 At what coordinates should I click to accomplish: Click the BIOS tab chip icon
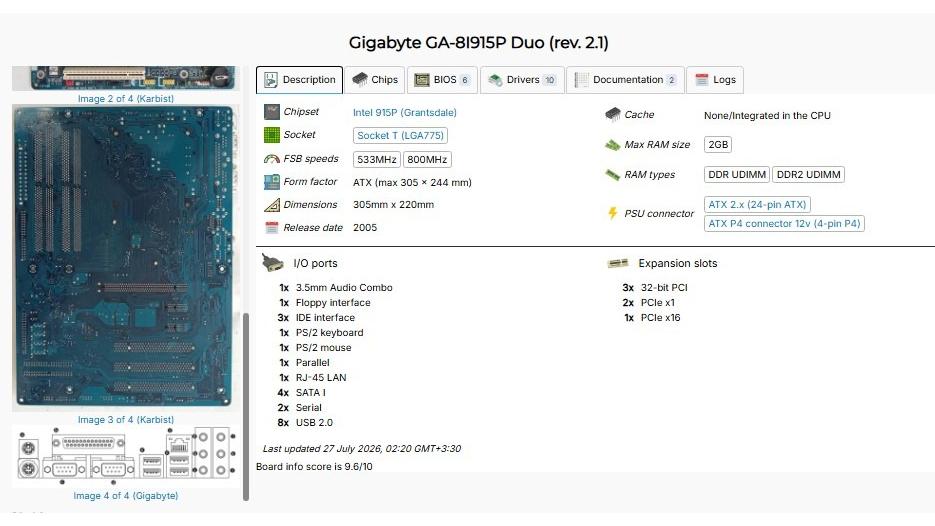coord(422,80)
